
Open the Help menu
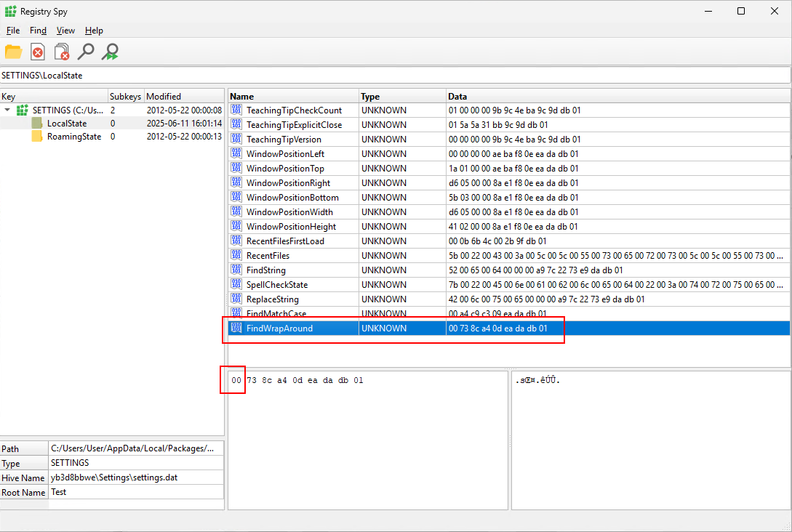94,31
